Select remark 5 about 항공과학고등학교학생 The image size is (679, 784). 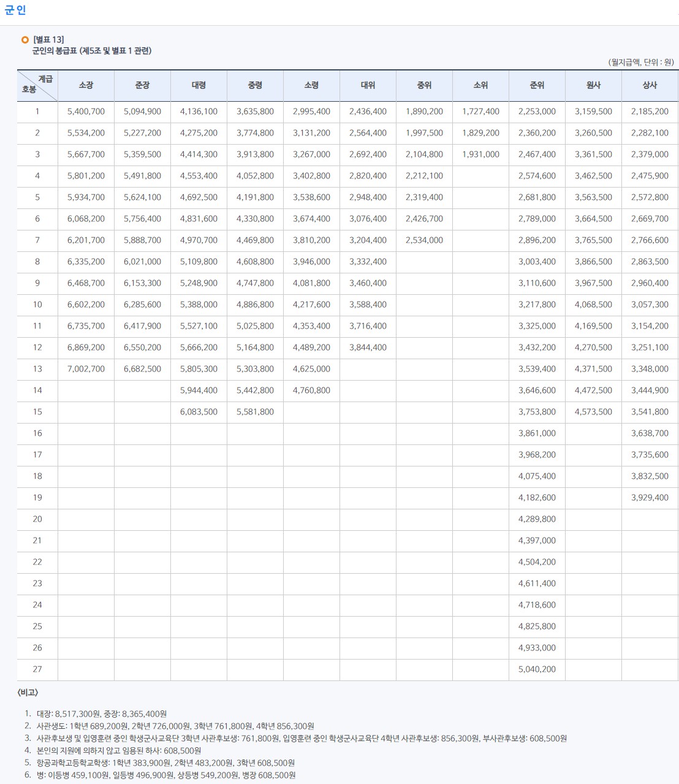pos(165,763)
